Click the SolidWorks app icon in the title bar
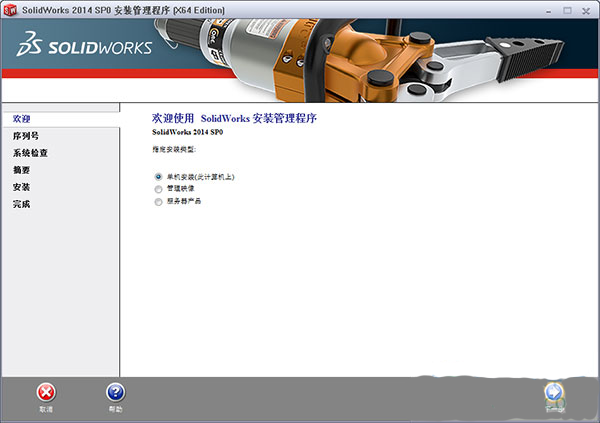This screenshot has width=600, height=423. coord(10,10)
